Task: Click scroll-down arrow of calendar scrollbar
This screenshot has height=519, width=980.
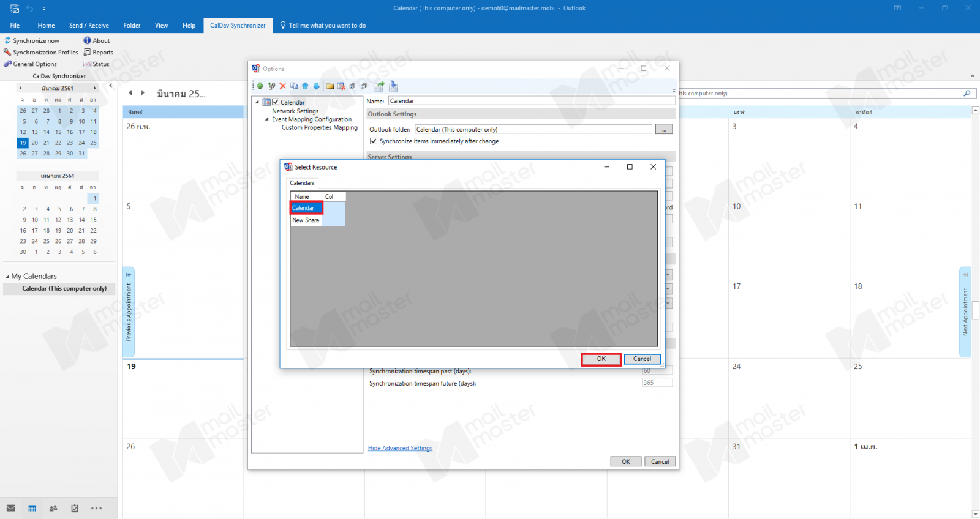Action: click(976, 514)
